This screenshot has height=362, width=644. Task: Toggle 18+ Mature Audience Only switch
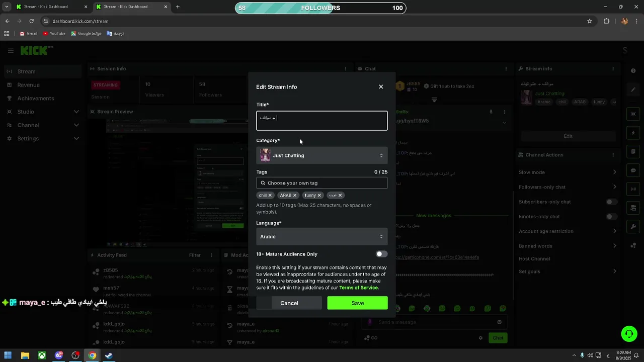tap(382, 254)
